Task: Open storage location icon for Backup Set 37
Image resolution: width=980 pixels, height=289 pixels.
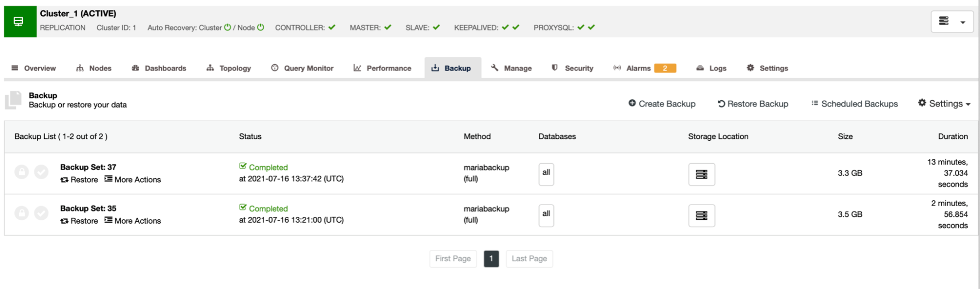Action: (x=702, y=174)
